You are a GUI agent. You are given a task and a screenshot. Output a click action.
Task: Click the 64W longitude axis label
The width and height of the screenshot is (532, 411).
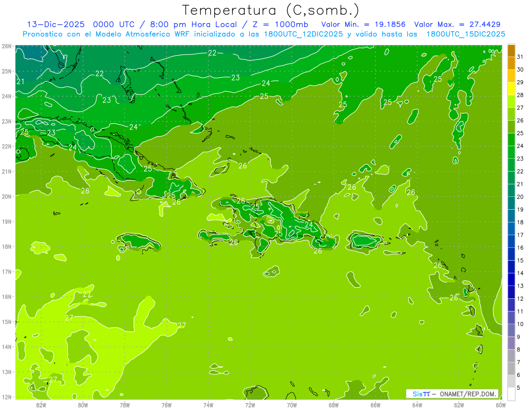(417, 405)
